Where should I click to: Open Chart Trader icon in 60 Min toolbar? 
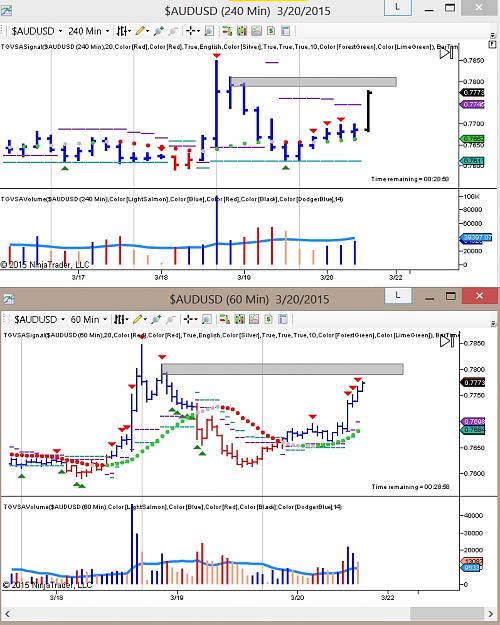click(225, 319)
